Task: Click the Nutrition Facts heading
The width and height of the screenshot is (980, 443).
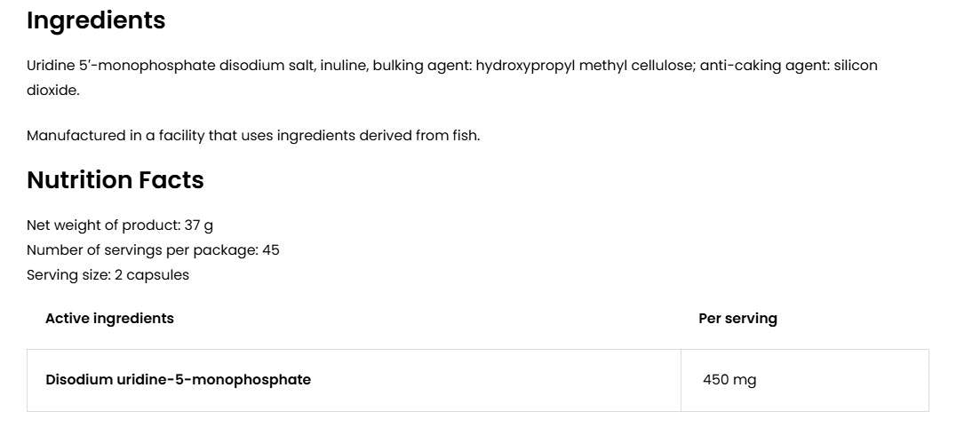Action: click(x=115, y=180)
